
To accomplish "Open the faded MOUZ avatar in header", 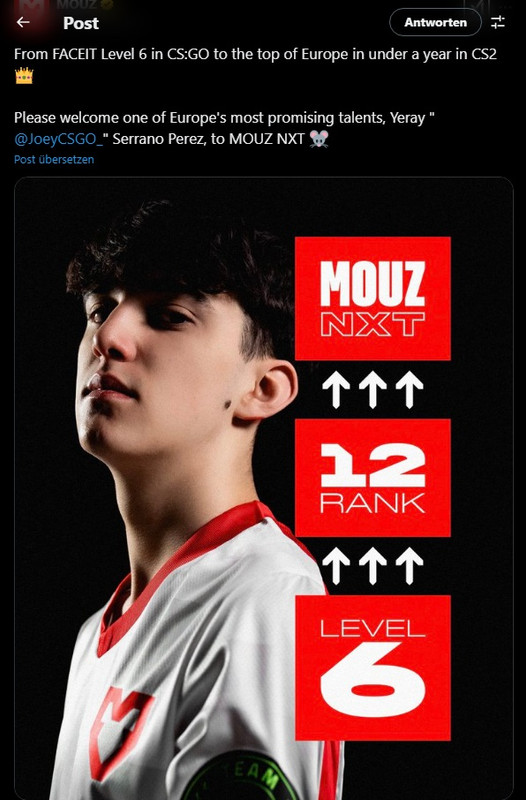I will pos(32,6).
